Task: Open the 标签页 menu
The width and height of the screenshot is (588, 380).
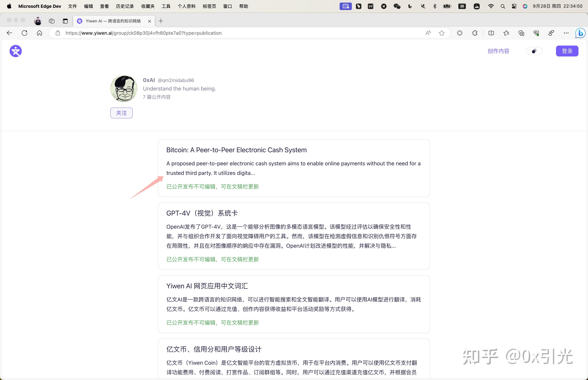Action: 209,6
